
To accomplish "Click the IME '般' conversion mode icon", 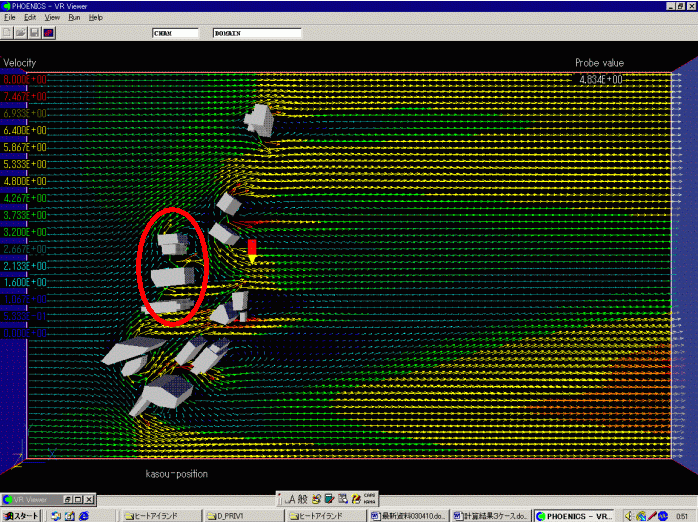I will pyautogui.click(x=302, y=498).
